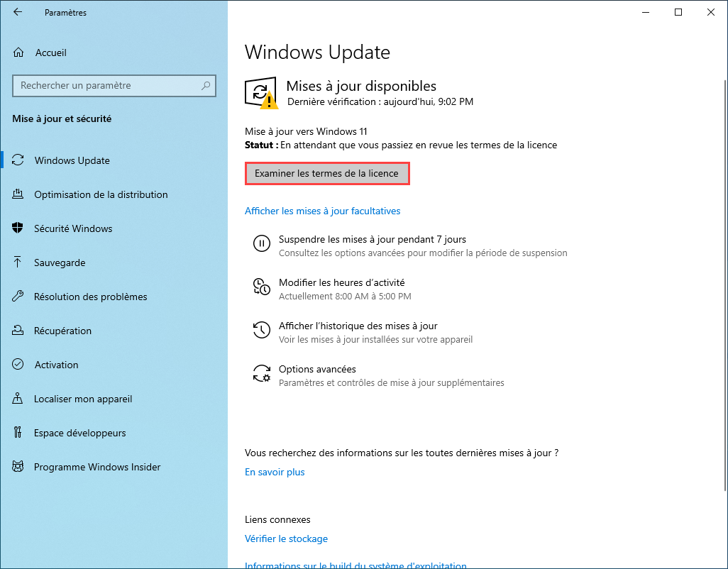Click the advanced options gear icon
The width and height of the screenshot is (728, 569).
(261, 373)
